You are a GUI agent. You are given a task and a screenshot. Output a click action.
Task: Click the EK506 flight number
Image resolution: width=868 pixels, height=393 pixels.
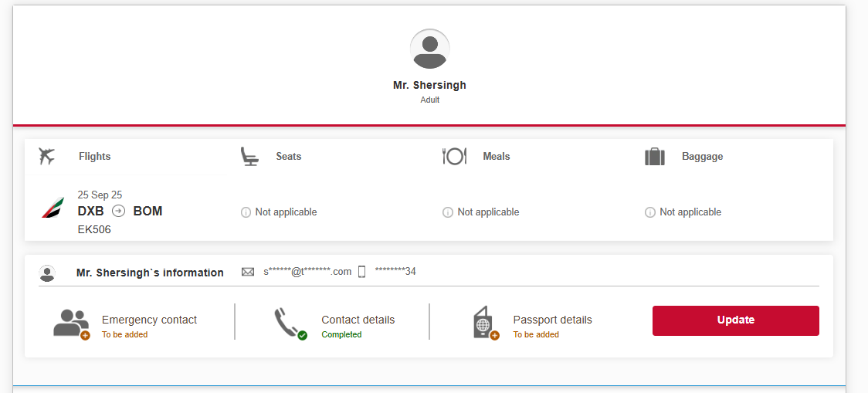coord(94,229)
